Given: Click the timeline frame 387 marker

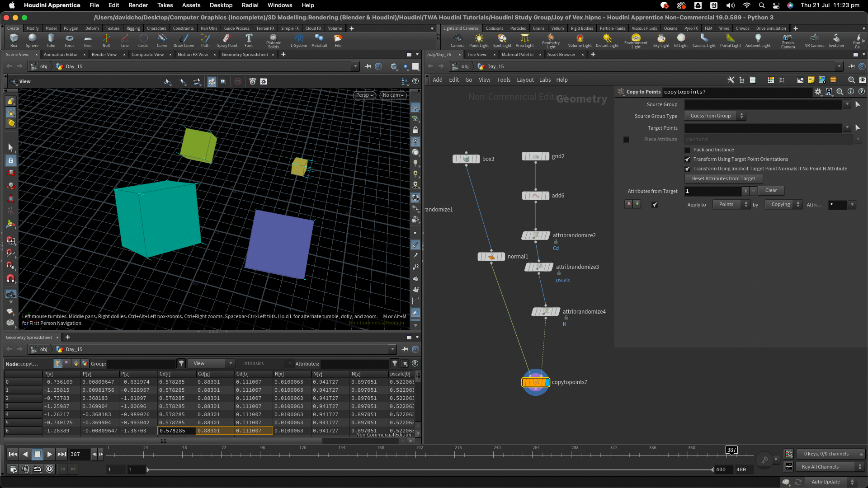Looking at the screenshot, I should pos(731,450).
